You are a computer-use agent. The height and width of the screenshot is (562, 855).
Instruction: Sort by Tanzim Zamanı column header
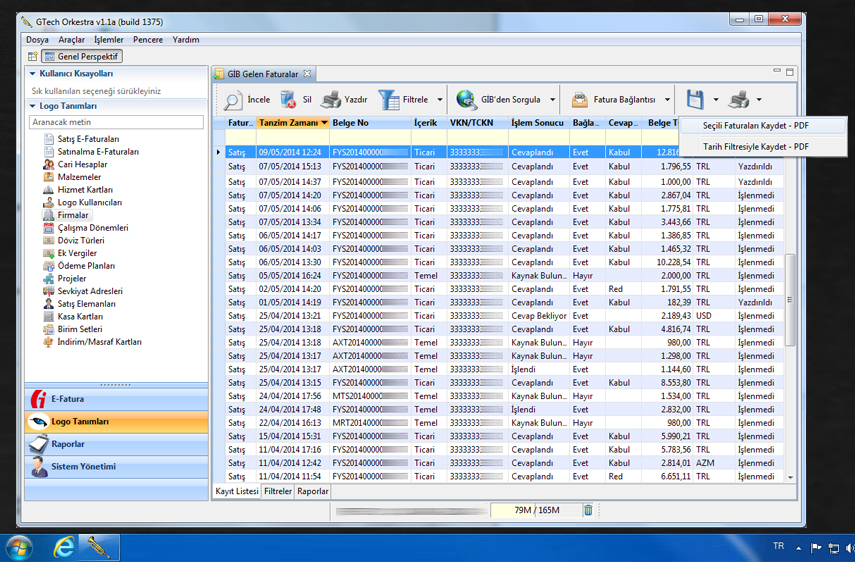(293, 123)
